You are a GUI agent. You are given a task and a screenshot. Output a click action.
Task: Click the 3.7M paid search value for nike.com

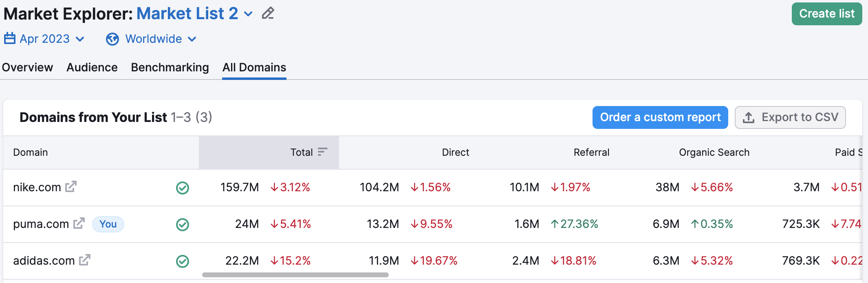coord(806,188)
